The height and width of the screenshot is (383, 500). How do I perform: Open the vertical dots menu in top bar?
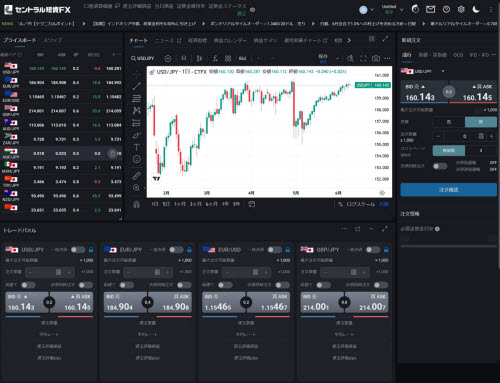coord(491,9)
